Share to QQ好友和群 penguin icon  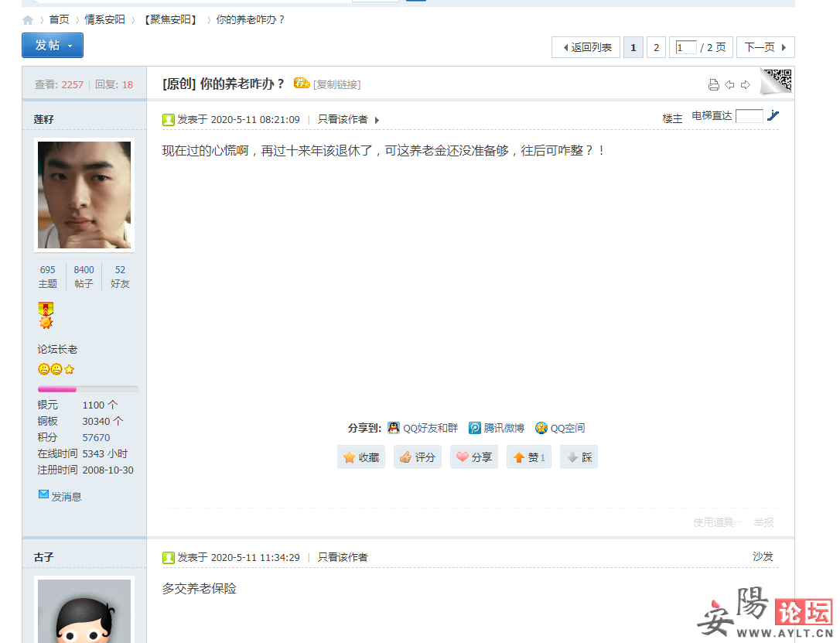coord(394,428)
